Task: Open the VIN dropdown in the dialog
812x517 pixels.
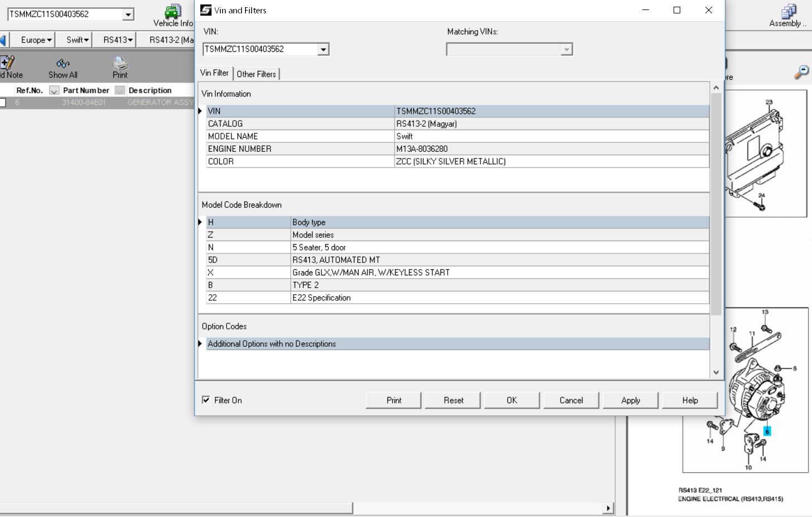Action: pos(323,50)
